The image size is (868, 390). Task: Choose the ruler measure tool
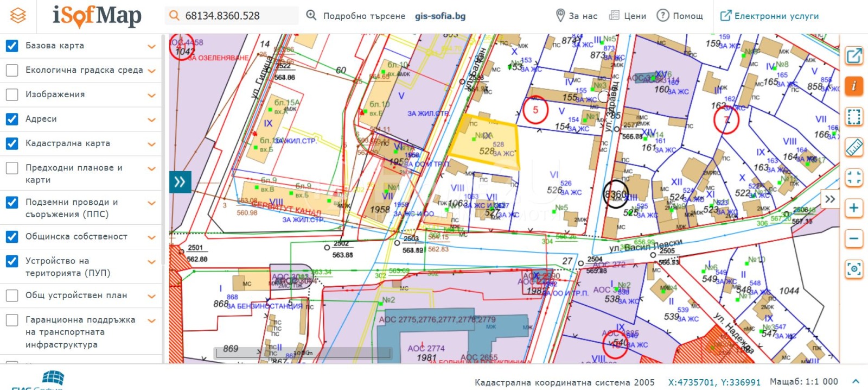[x=854, y=147]
